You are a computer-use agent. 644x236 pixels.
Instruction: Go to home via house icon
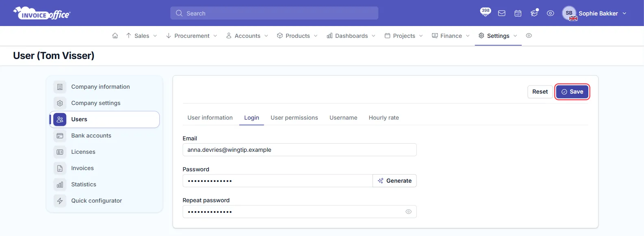click(115, 36)
